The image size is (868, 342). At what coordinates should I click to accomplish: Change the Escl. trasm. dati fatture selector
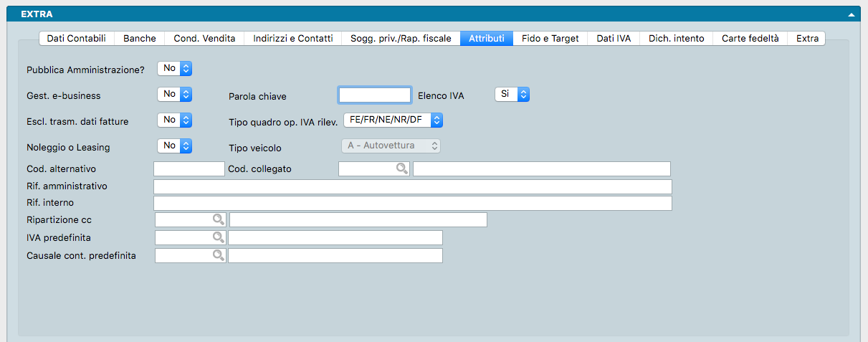pyautogui.click(x=175, y=120)
